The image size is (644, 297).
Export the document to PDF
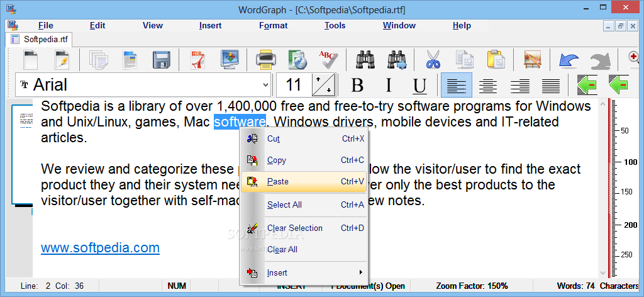click(x=198, y=60)
